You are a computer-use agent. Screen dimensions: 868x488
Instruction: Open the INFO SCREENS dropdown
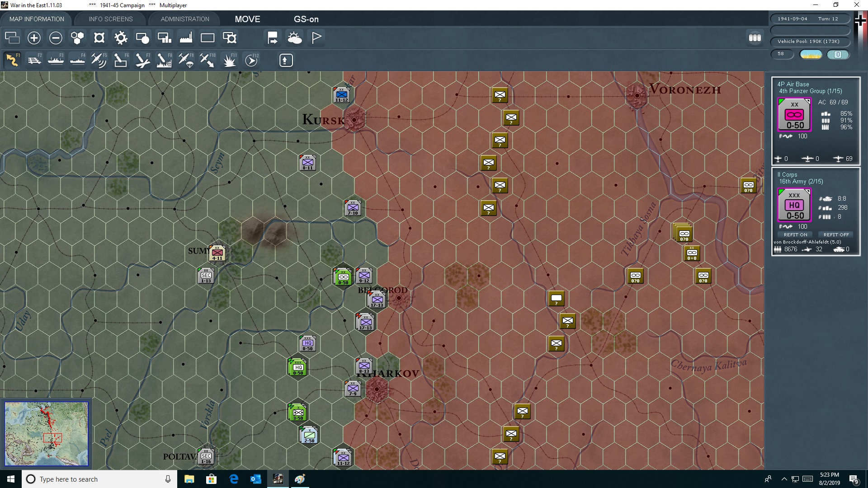click(x=110, y=19)
